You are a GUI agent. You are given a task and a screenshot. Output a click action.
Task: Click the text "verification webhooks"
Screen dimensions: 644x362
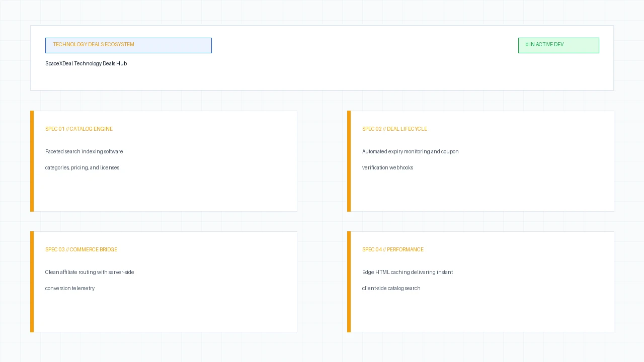tap(387, 168)
